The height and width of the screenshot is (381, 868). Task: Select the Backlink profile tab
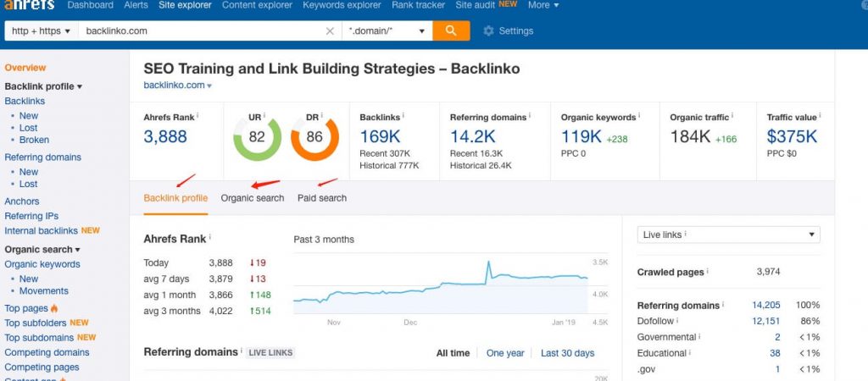175,198
